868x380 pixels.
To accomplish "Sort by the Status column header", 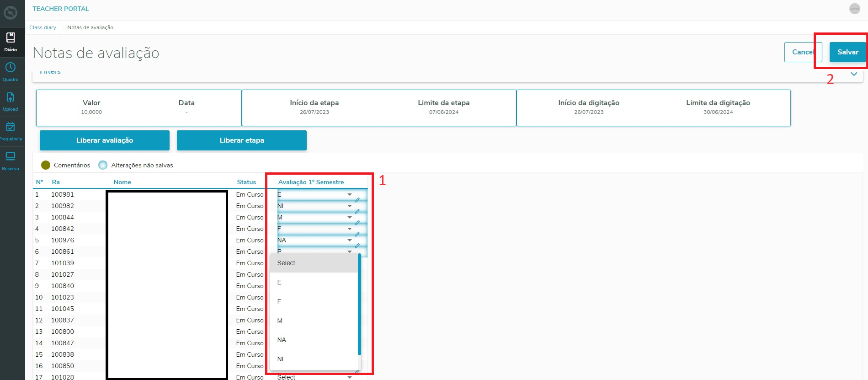I will pos(246,182).
